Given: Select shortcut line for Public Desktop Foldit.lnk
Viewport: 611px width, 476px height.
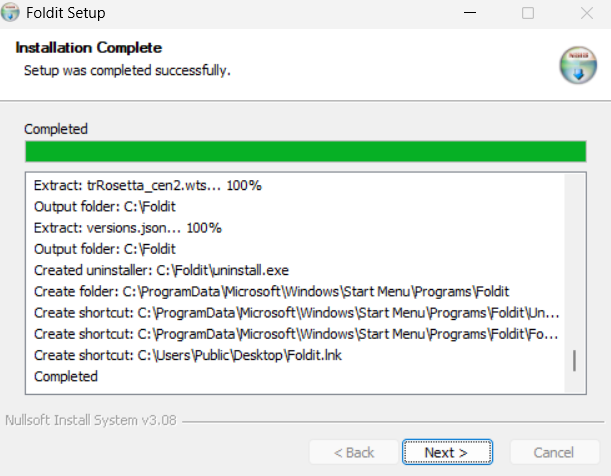Looking at the screenshot, I should [188, 355].
